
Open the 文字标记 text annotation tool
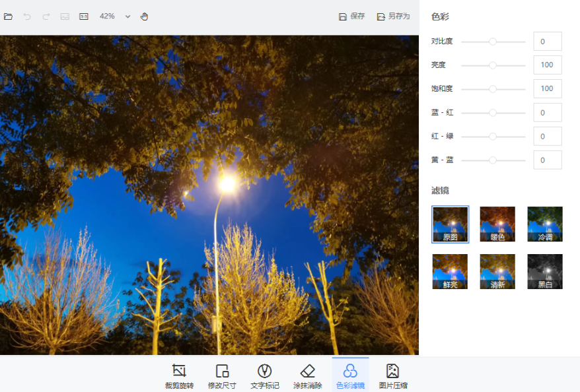(264, 376)
